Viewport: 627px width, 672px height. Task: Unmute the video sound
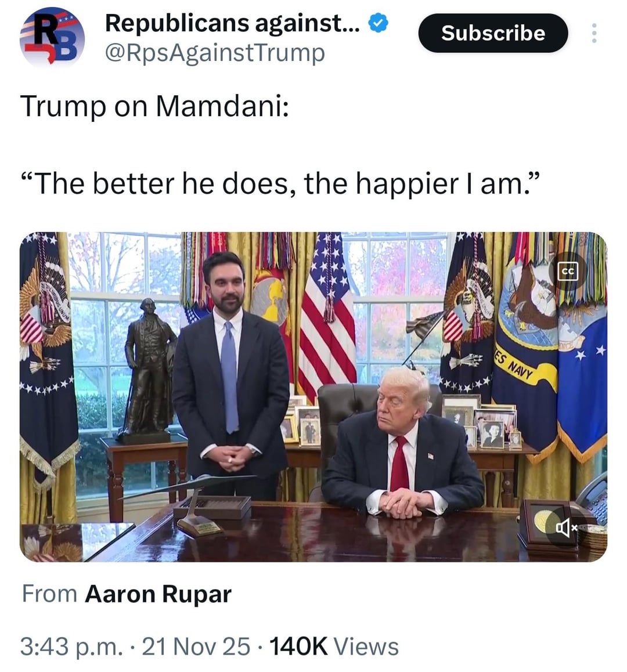566,528
